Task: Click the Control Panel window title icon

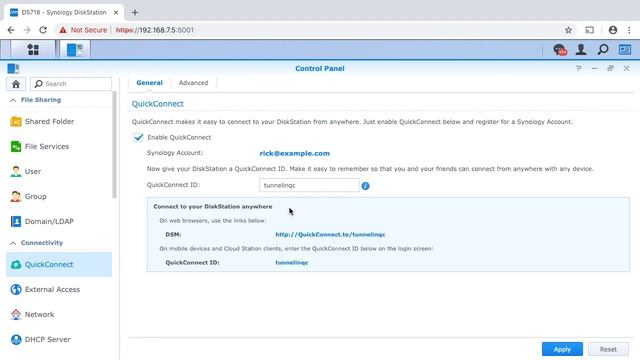Action: pyautogui.click(x=13, y=68)
